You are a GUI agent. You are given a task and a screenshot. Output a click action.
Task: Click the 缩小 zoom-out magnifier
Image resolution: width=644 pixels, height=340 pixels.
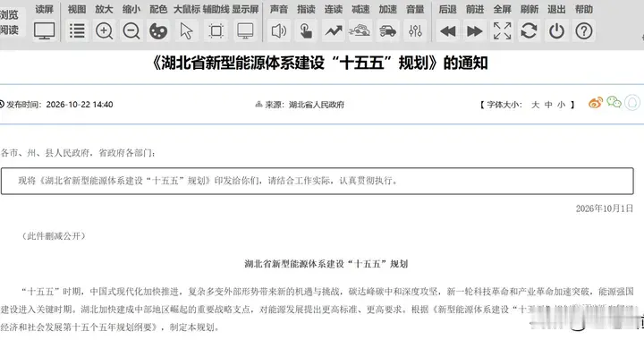click(131, 30)
